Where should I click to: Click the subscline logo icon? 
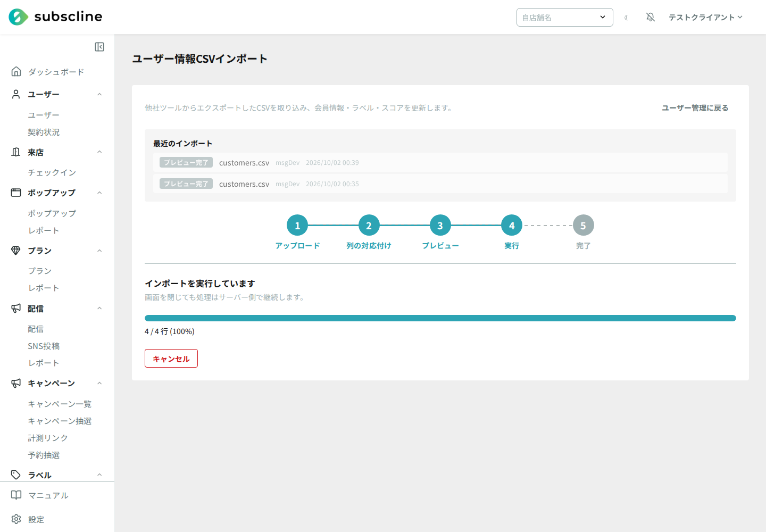tap(18, 17)
